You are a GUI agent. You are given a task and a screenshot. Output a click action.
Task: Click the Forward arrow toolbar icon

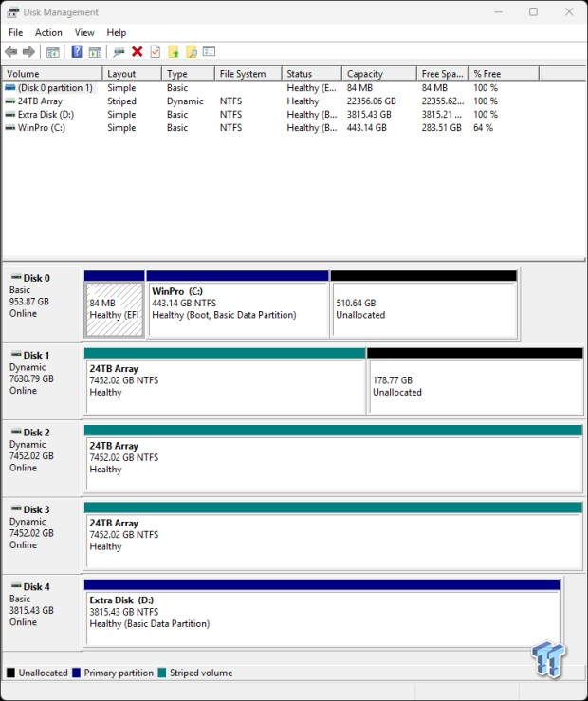[28, 52]
